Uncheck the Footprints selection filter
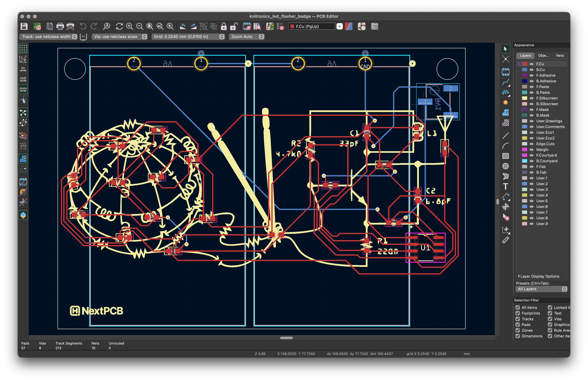 (x=518, y=313)
